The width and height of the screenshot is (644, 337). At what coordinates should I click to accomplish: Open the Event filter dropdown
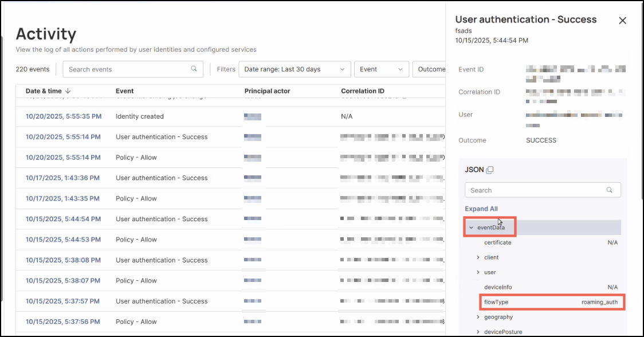point(381,69)
